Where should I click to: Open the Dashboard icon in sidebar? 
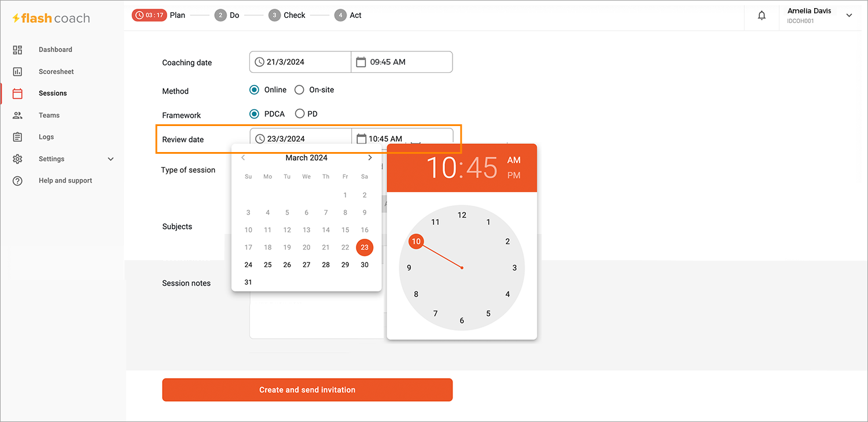pos(17,50)
